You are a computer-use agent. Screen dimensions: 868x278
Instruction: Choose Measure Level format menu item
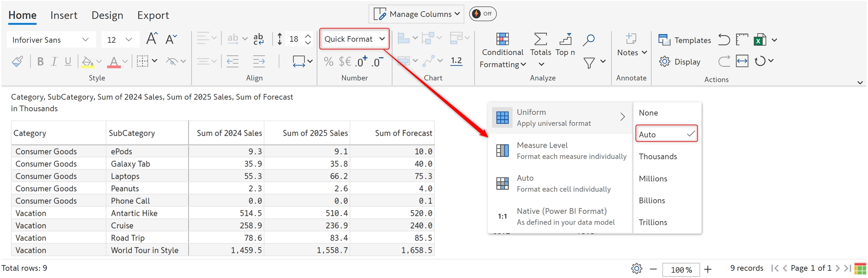(x=560, y=151)
